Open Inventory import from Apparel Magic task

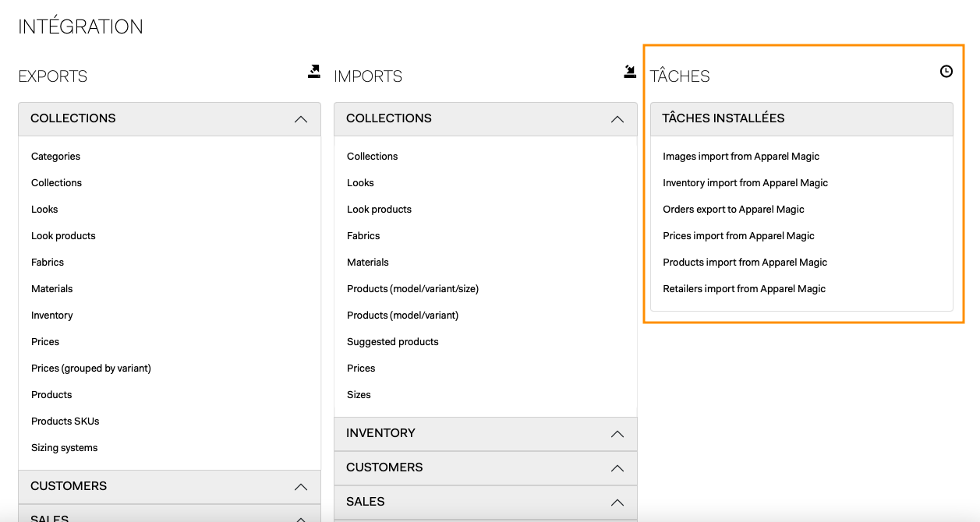(x=745, y=183)
